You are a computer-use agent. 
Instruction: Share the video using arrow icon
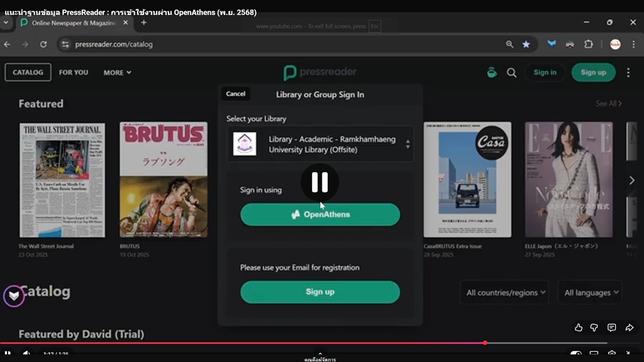point(629,327)
